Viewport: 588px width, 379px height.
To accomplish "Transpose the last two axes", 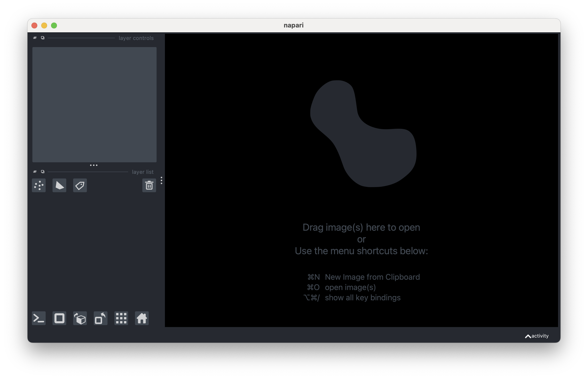I will pyautogui.click(x=101, y=318).
